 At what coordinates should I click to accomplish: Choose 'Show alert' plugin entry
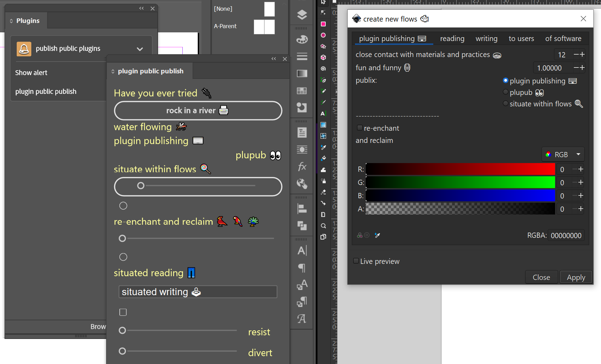pyautogui.click(x=31, y=73)
